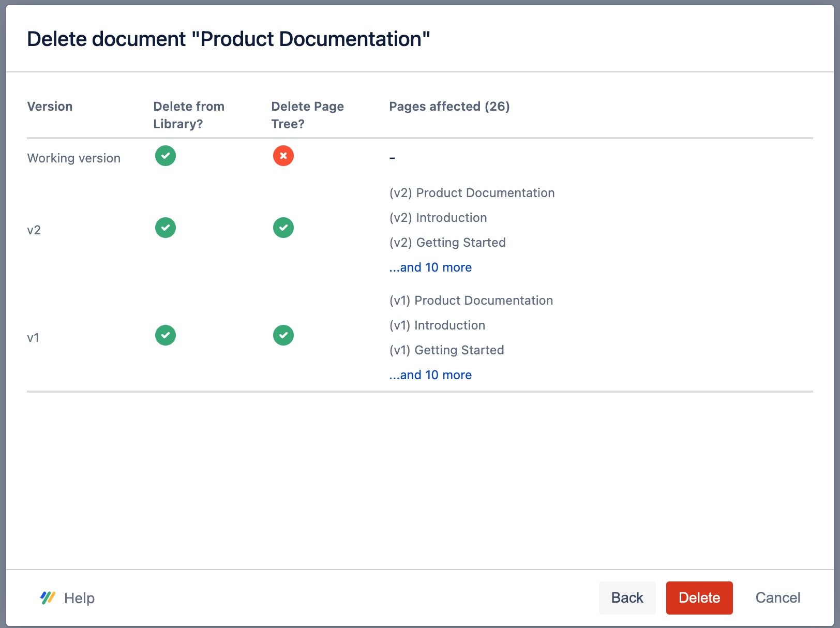Click the green check icon for v2 Delete from Library
Viewport: 840px width, 628px height.
pos(165,228)
